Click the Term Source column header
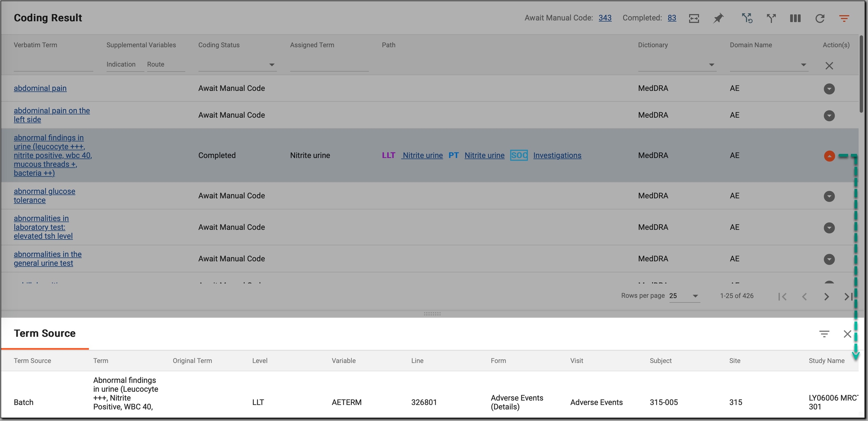 (x=32, y=361)
